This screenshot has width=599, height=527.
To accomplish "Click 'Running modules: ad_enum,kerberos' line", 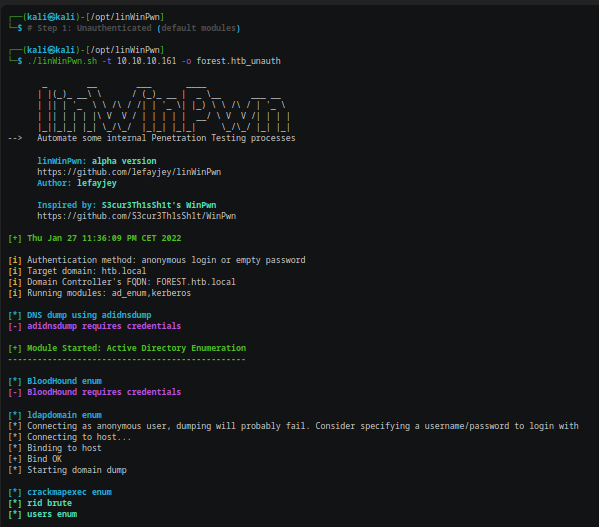I will tap(109, 293).
